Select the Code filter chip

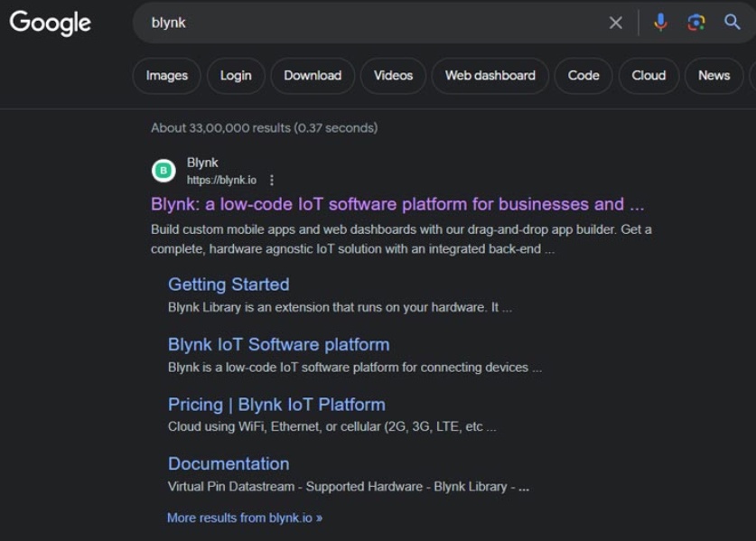[583, 76]
